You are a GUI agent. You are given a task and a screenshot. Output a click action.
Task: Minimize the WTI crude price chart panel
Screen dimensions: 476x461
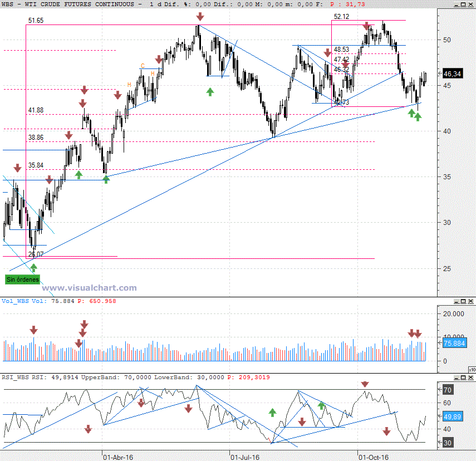pyautogui.click(x=457, y=4)
